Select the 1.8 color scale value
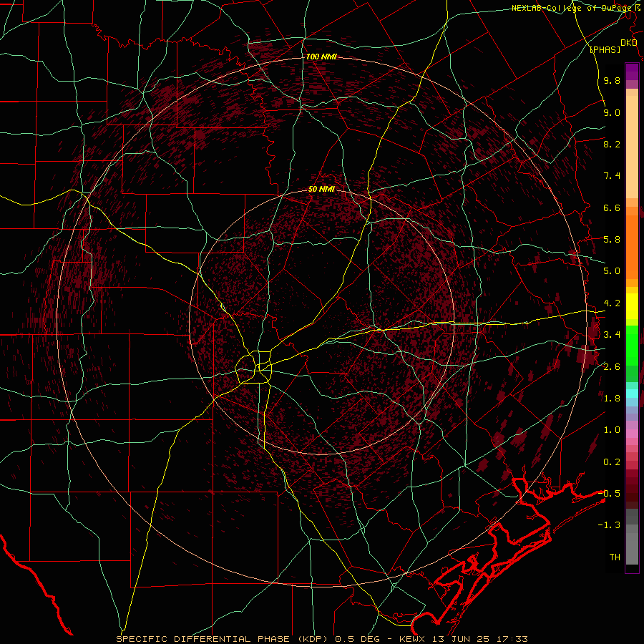Viewport: 644px width, 644px height. pyautogui.click(x=612, y=399)
